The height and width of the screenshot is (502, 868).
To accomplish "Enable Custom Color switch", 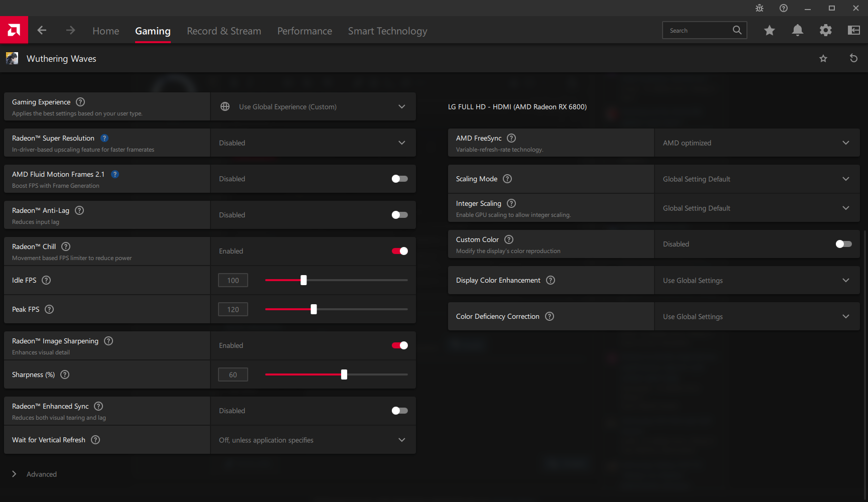I will click(843, 244).
